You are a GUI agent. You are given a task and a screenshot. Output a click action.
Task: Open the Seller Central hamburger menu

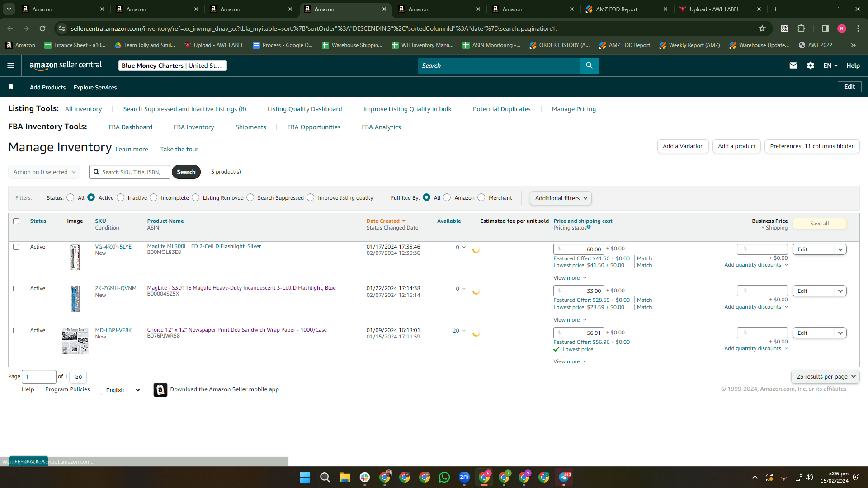pos(11,66)
